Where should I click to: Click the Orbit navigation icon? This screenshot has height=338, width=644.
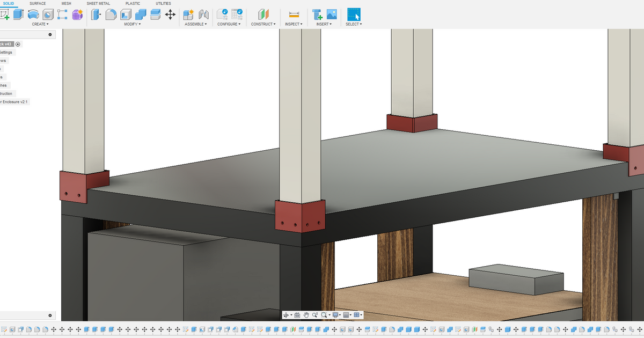(286, 315)
